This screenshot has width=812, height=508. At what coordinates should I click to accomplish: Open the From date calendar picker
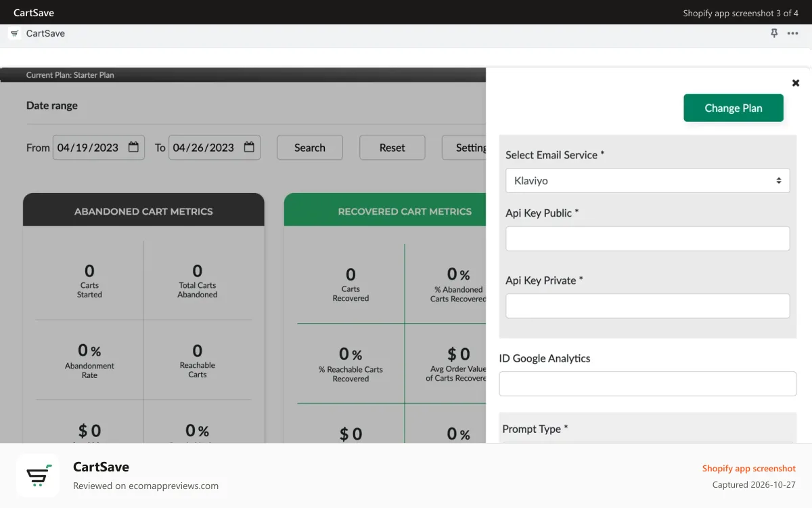[133, 147]
